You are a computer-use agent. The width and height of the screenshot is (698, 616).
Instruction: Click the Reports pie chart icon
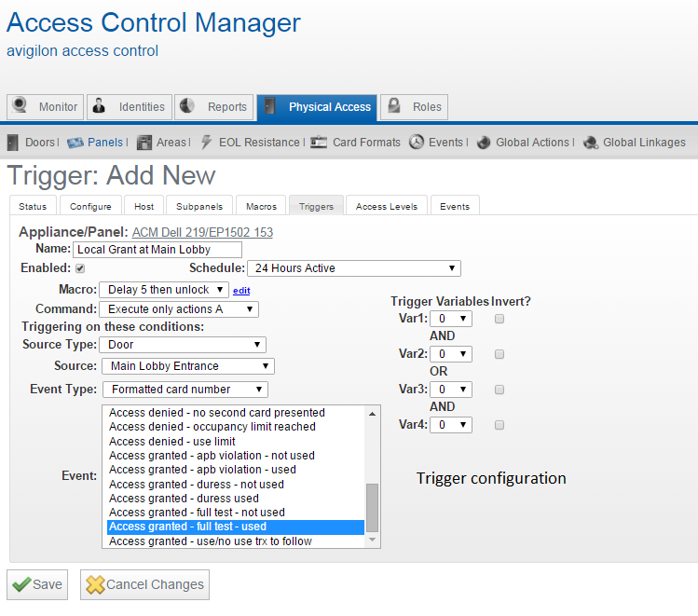186,107
